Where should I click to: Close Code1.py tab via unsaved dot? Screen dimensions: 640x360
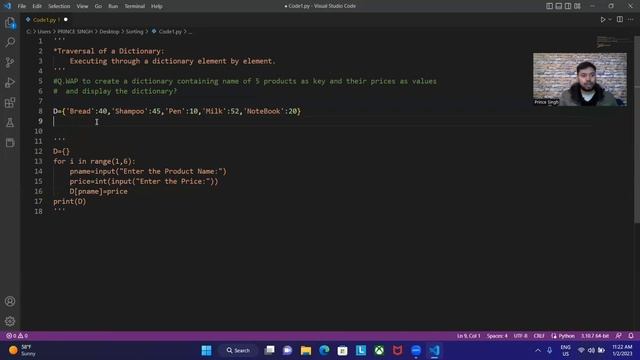66,20
